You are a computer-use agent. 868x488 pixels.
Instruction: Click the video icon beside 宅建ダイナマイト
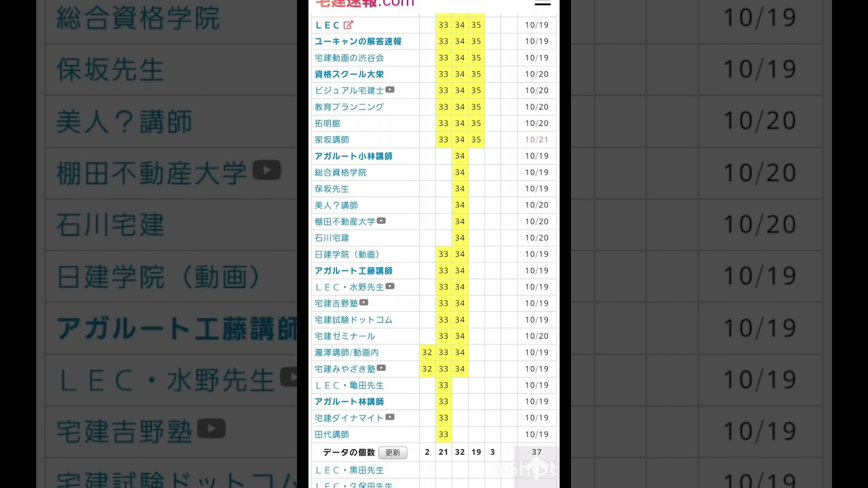tap(390, 418)
